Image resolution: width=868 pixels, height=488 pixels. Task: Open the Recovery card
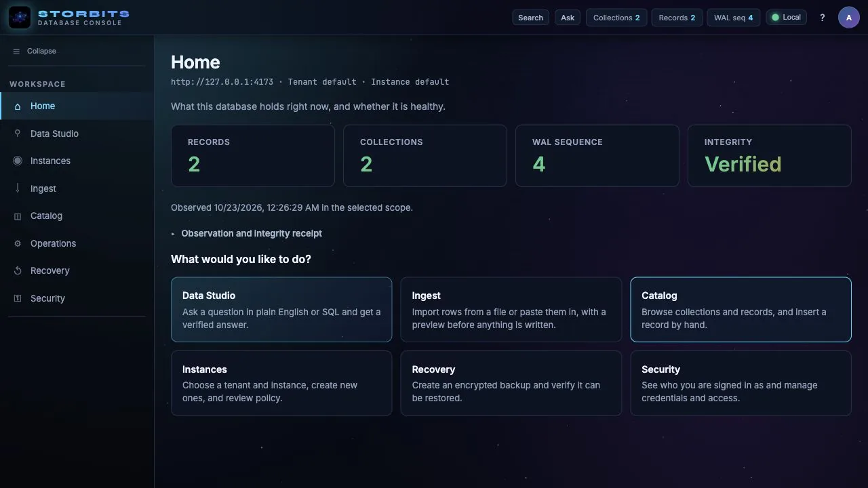click(511, 383)
